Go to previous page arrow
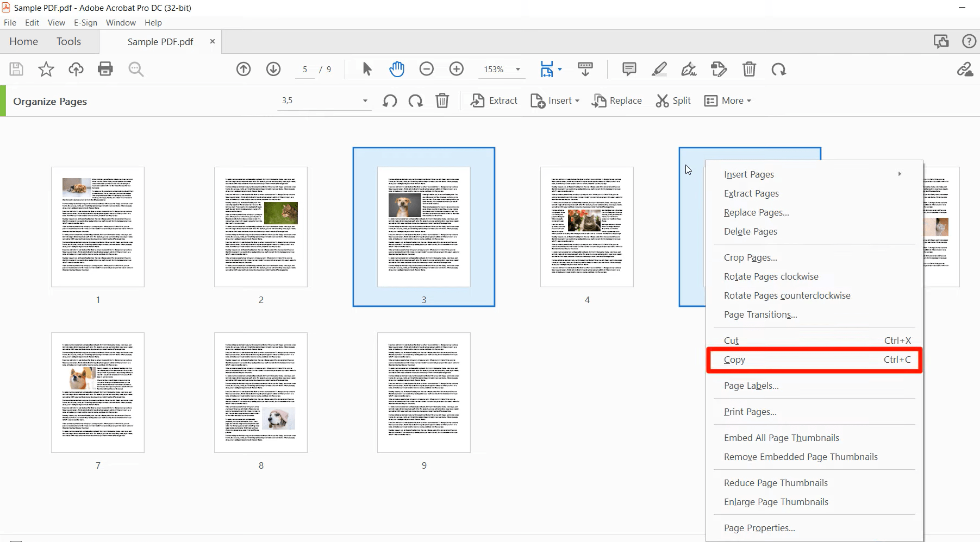 coord(244,69)
